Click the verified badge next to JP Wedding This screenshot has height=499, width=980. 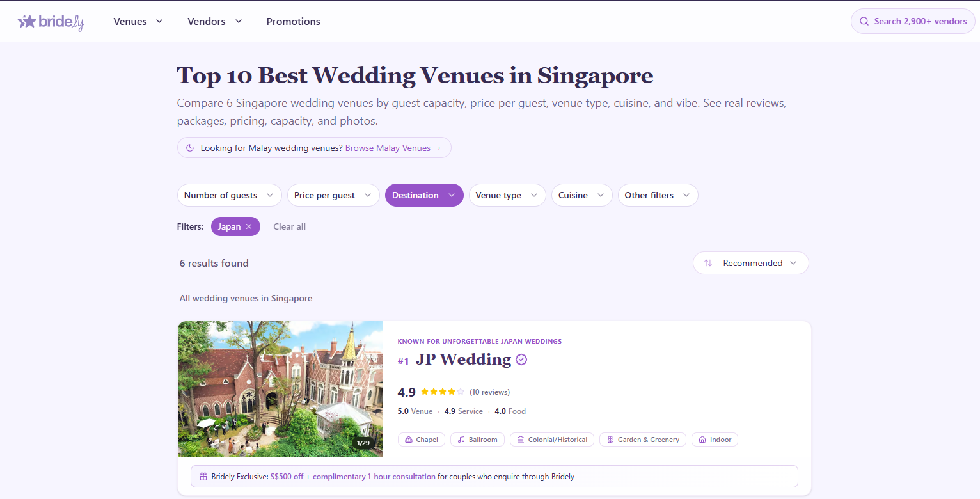pyautogui.click(x=521, y=360)
